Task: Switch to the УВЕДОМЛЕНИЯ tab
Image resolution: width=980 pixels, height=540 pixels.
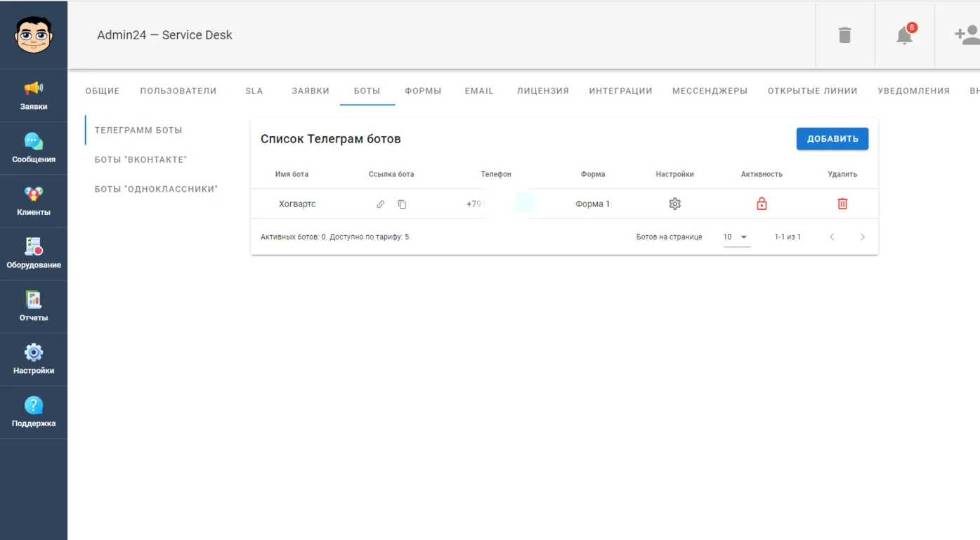Action: 913,91
